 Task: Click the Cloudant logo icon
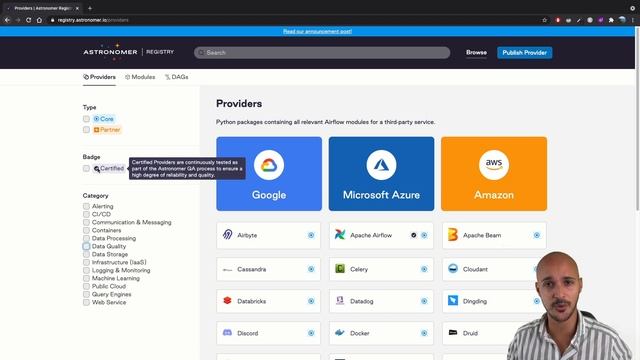(453, 269)
